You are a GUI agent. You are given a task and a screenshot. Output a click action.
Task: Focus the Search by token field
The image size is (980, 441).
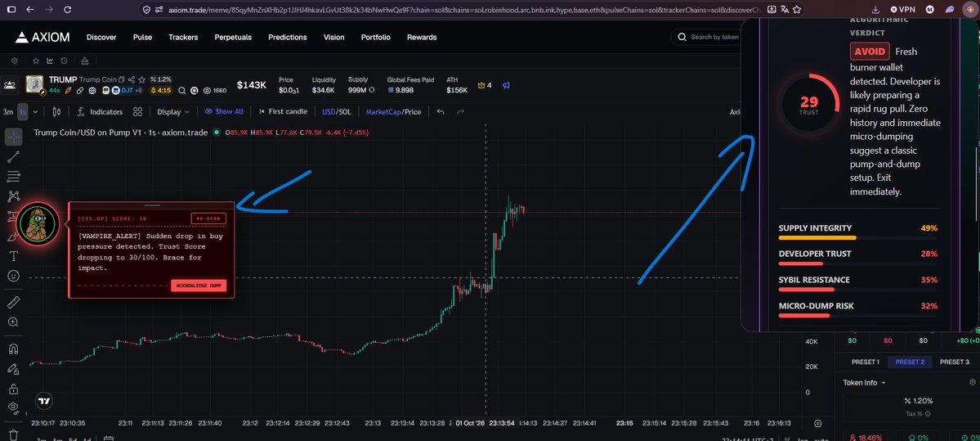coord(706,37)
